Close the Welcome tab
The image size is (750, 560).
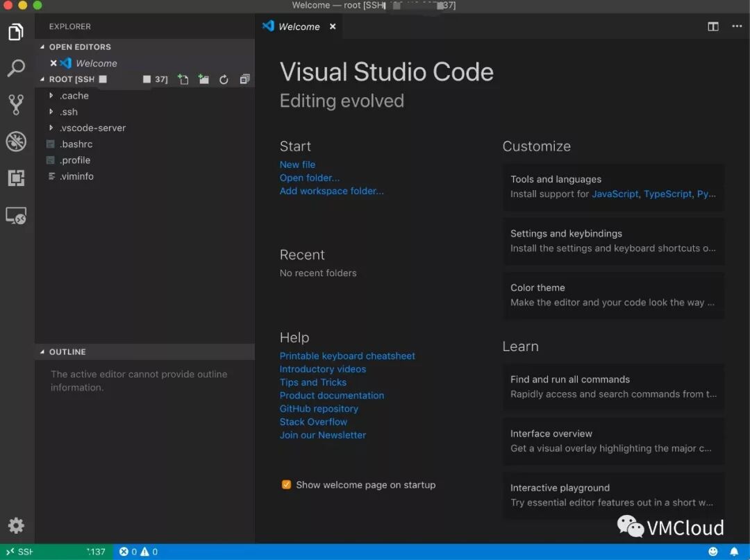tap(333, 27)
